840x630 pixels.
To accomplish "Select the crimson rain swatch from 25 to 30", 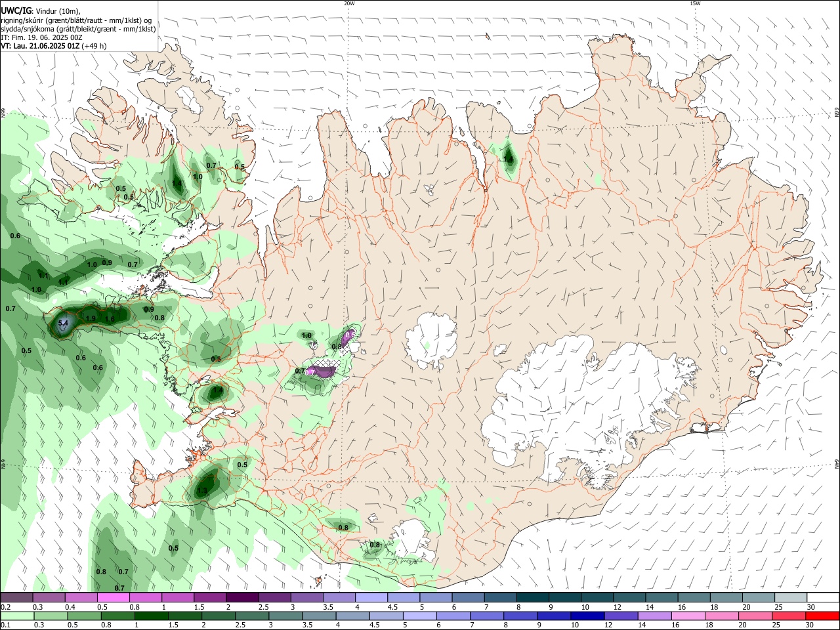I will 789,616.
